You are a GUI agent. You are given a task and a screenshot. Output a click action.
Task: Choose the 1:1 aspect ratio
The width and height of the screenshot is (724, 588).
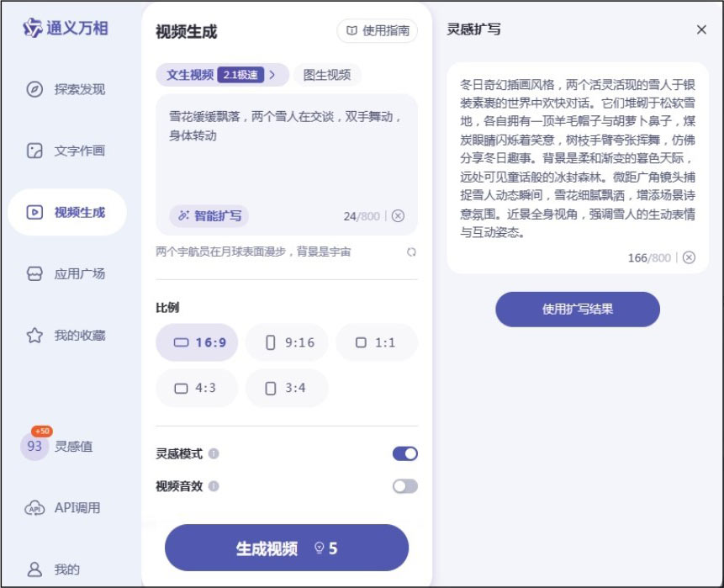tap(376, 342)
